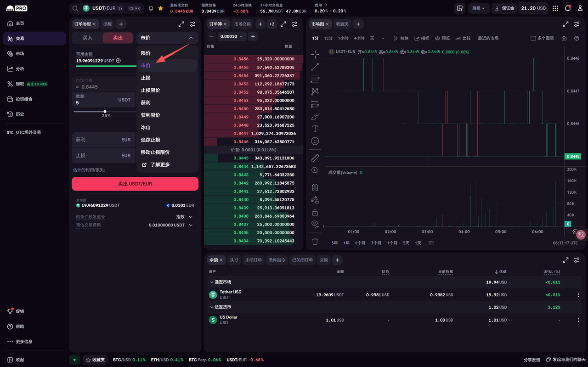
Task: Open the apps grid icon in header
Action: pyautogui.click(x=555, y=8)
